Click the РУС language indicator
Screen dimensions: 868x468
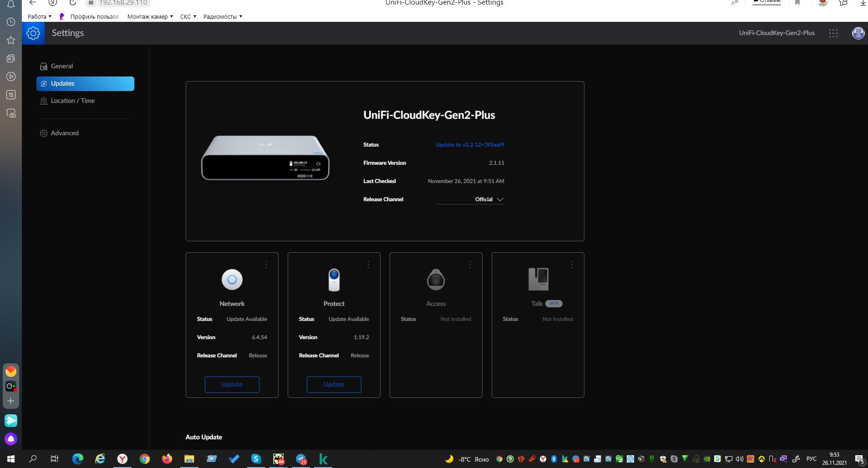812,459
